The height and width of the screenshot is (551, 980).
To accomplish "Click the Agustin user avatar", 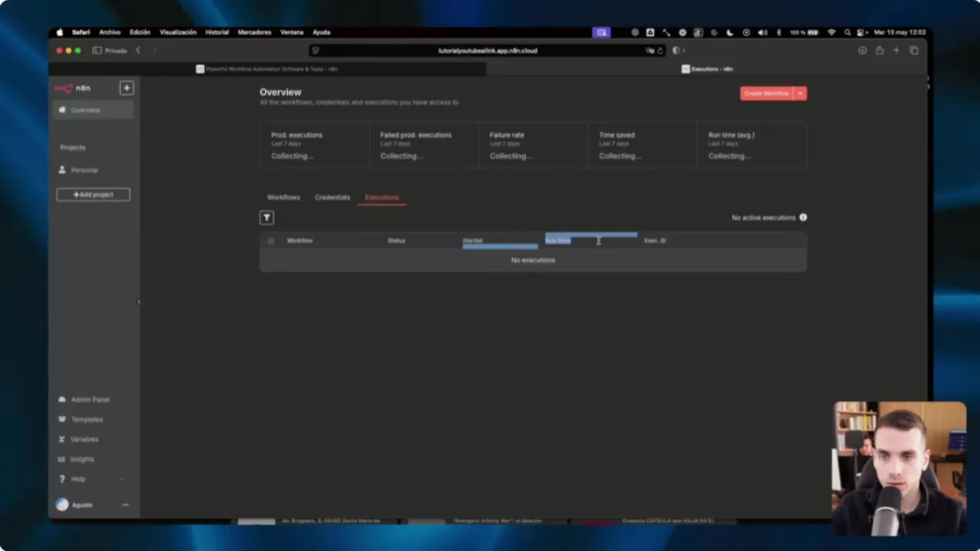I will pyautogui.click(x=62, y=505).
